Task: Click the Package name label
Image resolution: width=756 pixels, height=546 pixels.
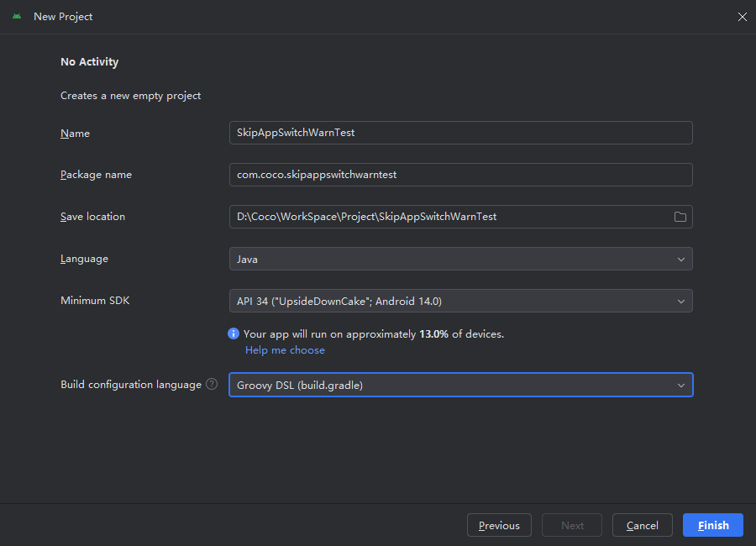Action: tap(96, 175)
